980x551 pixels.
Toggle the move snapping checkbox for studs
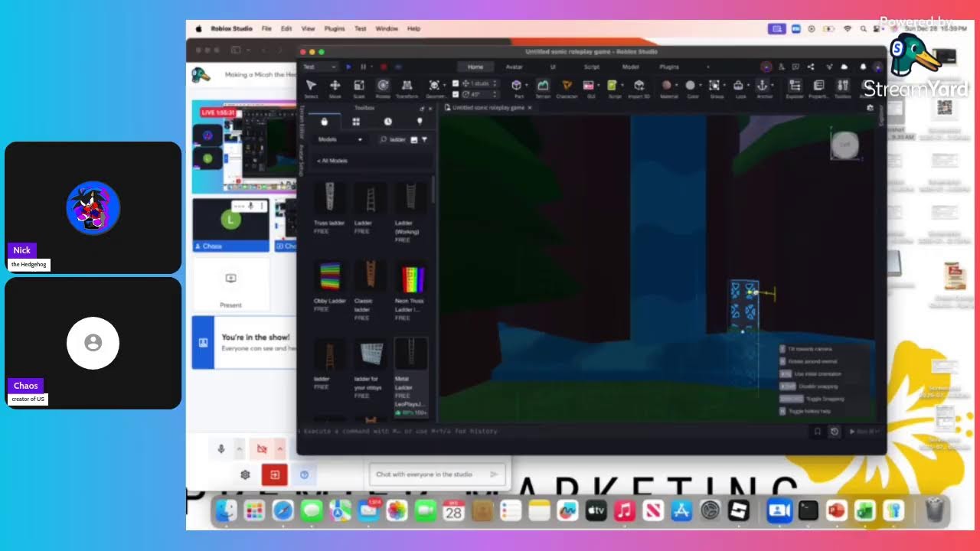[x=456, y=83]
